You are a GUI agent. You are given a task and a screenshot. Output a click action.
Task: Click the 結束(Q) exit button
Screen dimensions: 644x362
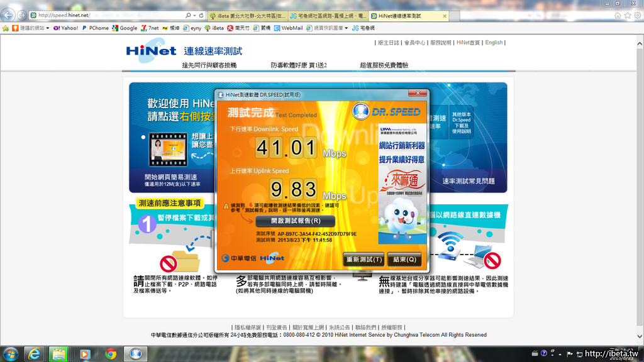pos(404,259)
